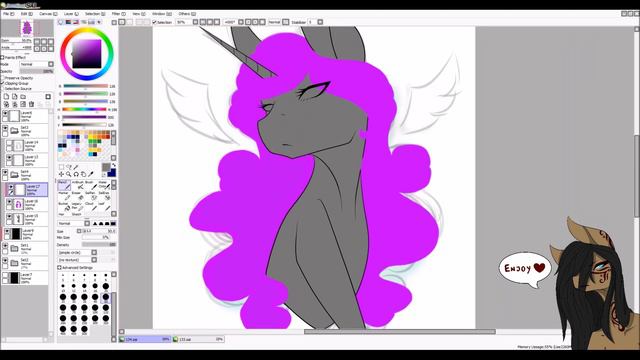Adjust the brush Density slider
The image size is (640, 360).
tap(99, 244)
